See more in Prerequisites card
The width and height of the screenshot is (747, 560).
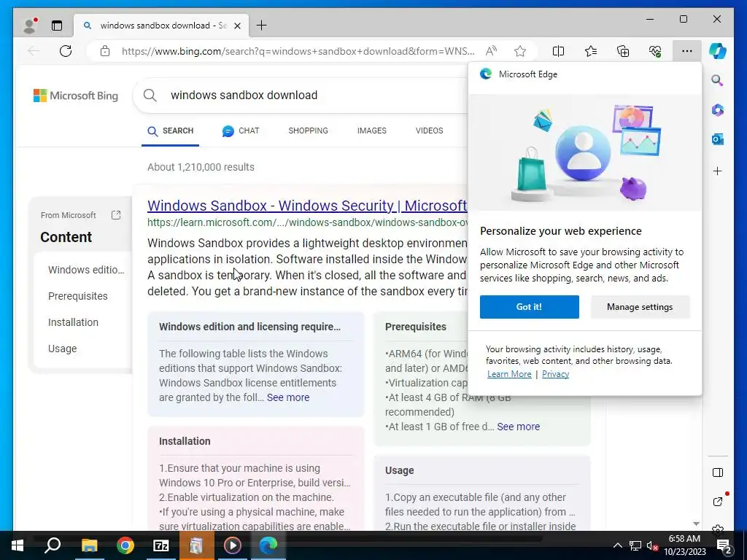coord(519,427)
